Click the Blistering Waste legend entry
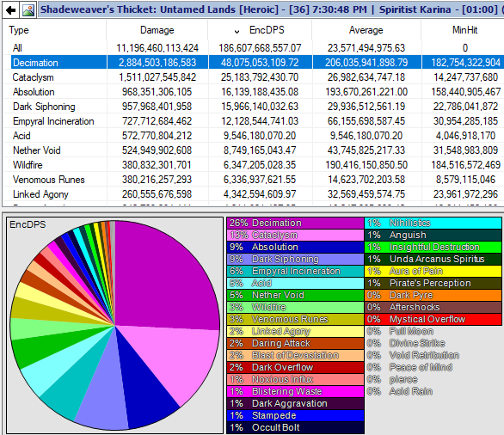Image resolution: width=504 pixels, height=435 pixels. 295,391
